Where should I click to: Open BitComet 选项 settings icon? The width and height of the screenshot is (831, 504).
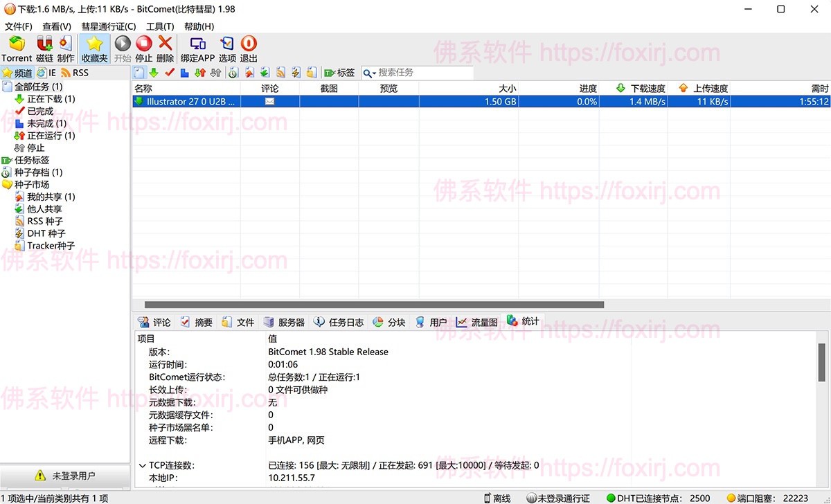[x=229, y=47]
